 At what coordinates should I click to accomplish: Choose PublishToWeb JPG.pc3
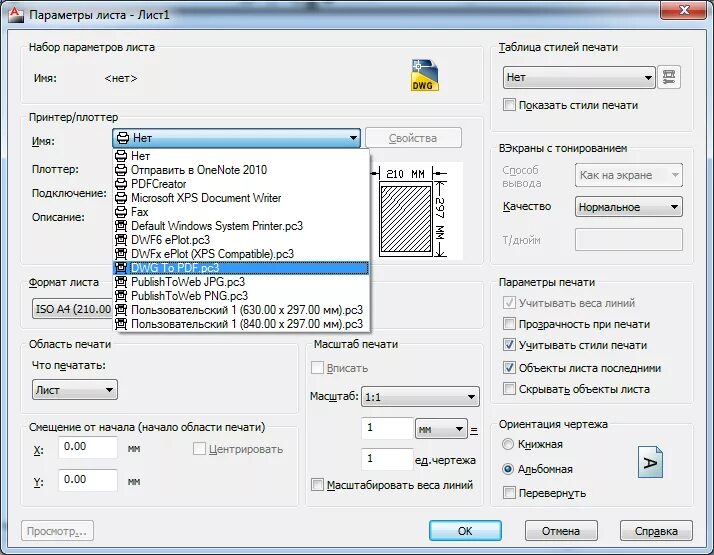tap(241, 282)
